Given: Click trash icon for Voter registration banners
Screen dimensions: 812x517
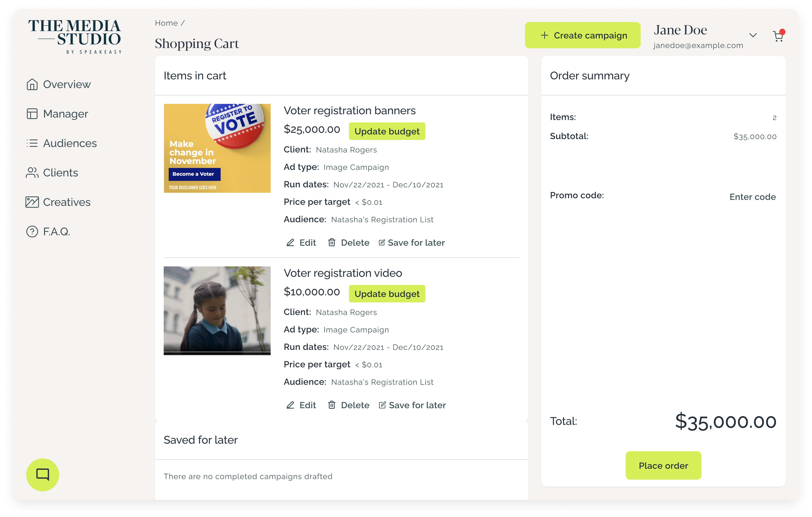Looking at the screenshot, I should (x=332, y=242).
